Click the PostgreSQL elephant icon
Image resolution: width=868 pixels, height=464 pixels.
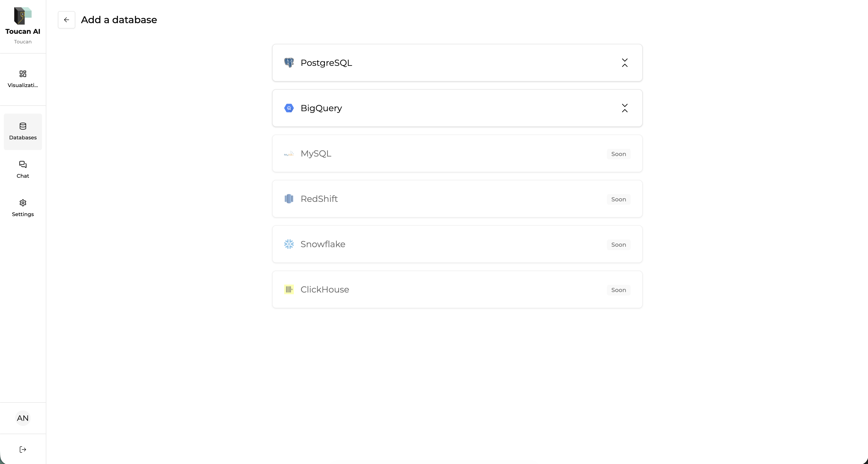point(289,63)
